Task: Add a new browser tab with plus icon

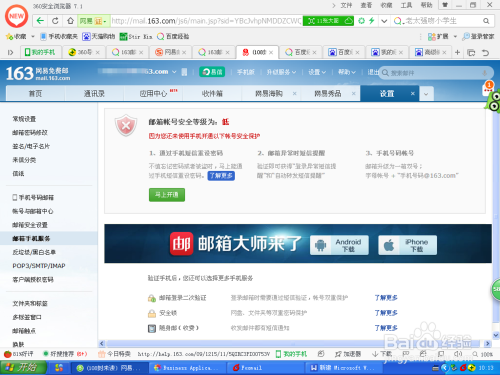Action: [457, 52]
